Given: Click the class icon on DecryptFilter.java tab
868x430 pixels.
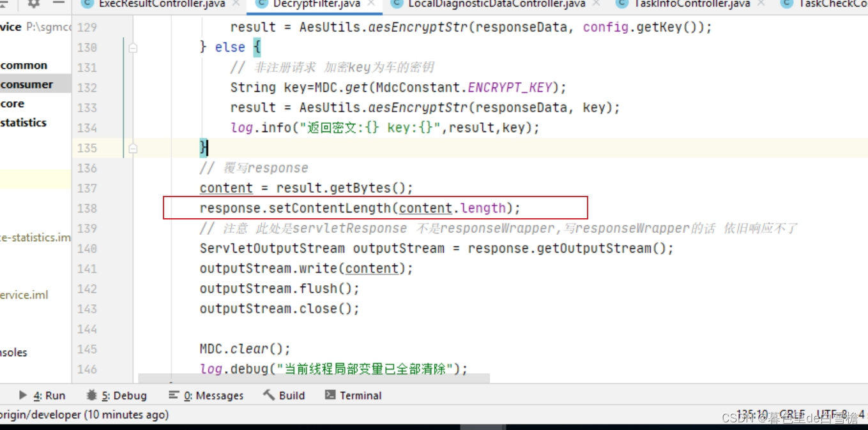Looking at the screenshot, I should click(261, 4).
